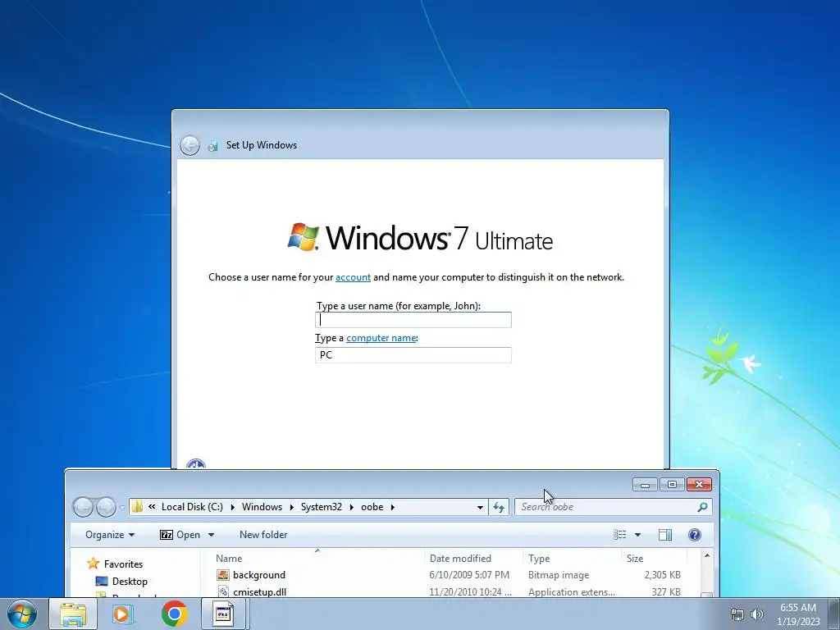The width and height of the screenshot is (840, 630).
Task: Click Windows in the address breadcrumb
Action: click(x=262, y=507)
